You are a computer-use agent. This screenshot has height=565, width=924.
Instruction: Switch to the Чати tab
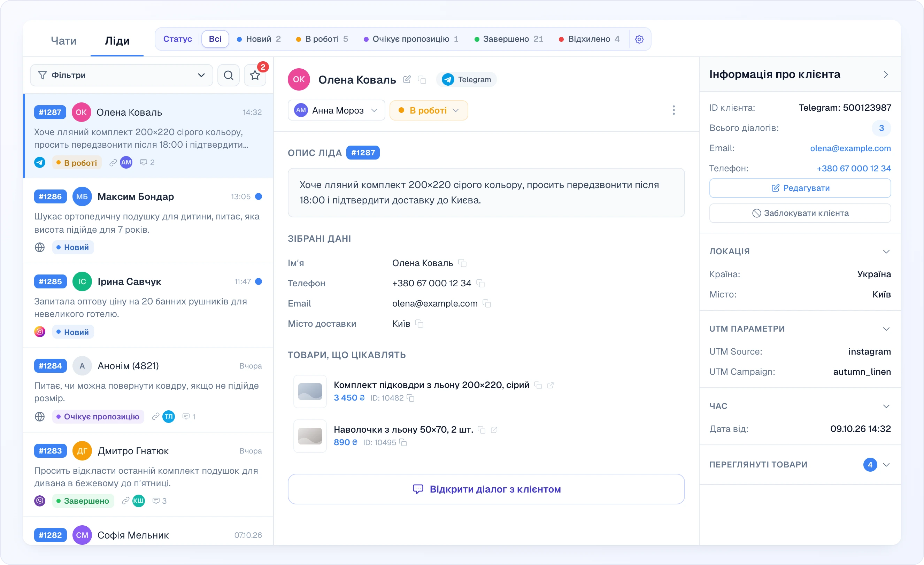coord(64,40)
